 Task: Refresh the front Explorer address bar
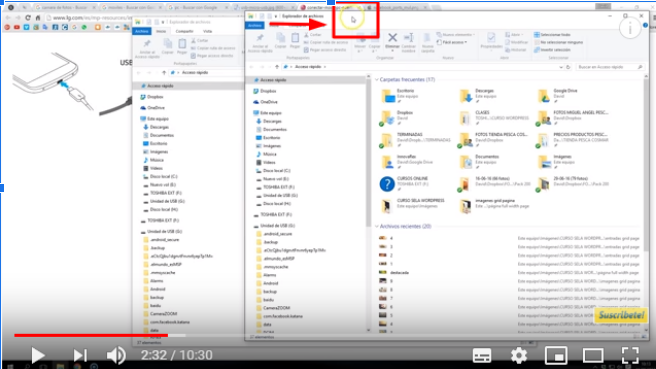pos(568,67)
